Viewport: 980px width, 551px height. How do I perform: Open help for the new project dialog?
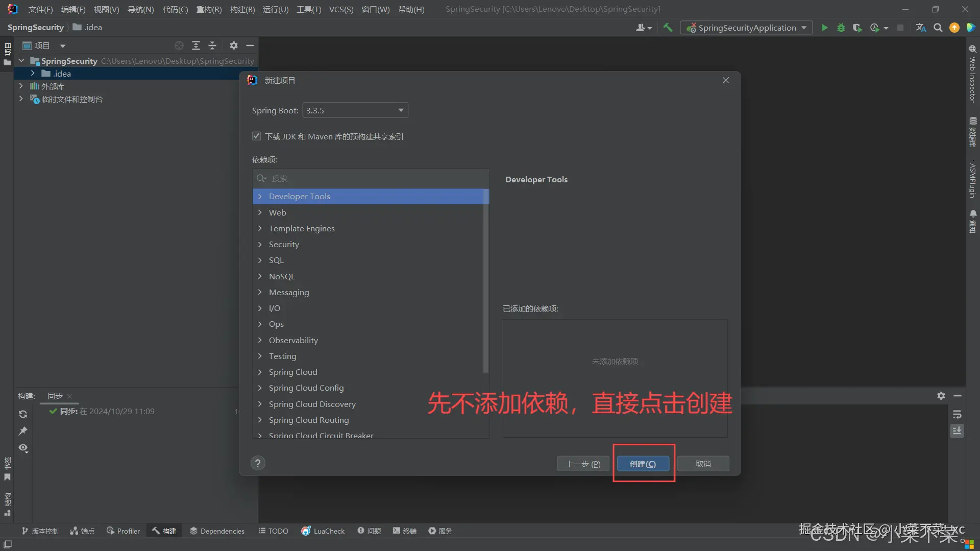[258, 463]
